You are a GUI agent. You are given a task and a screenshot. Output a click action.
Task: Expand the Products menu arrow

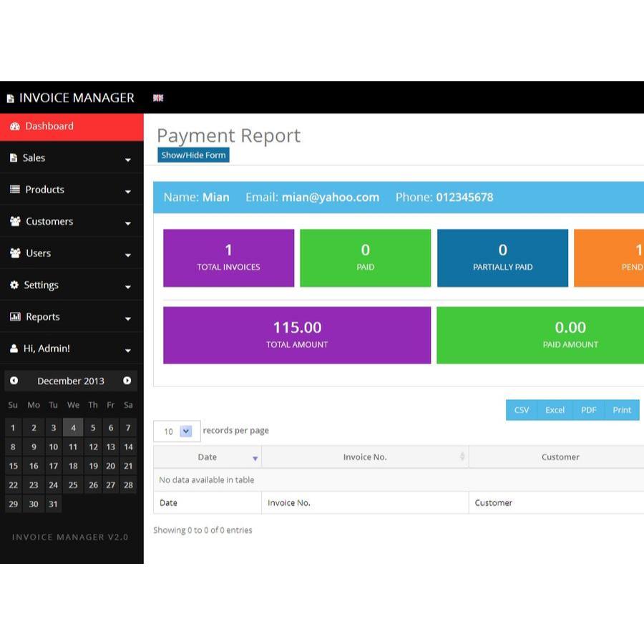click(x=128, y=191)
